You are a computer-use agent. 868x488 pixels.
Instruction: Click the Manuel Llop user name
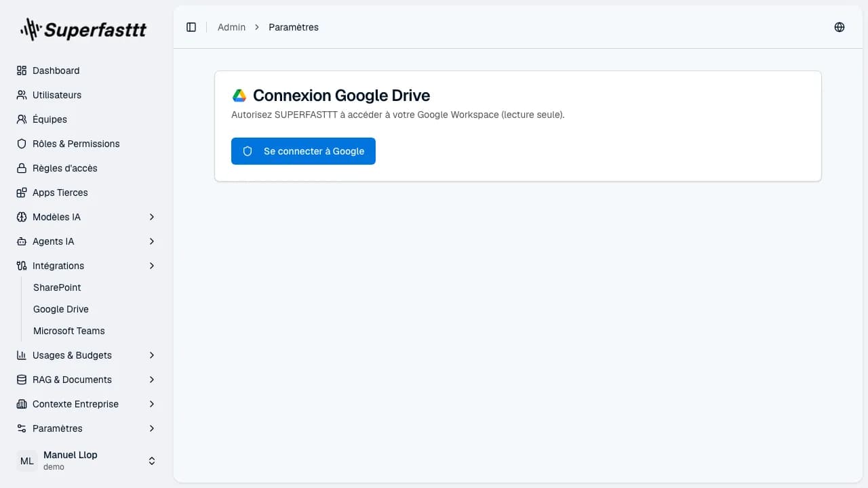pos(71,455)
